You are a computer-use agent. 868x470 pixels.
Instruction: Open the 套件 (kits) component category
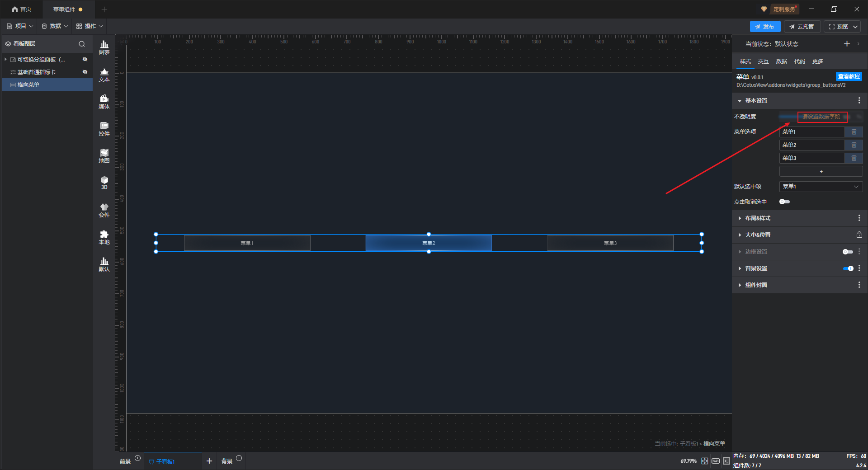pos(104,210)
